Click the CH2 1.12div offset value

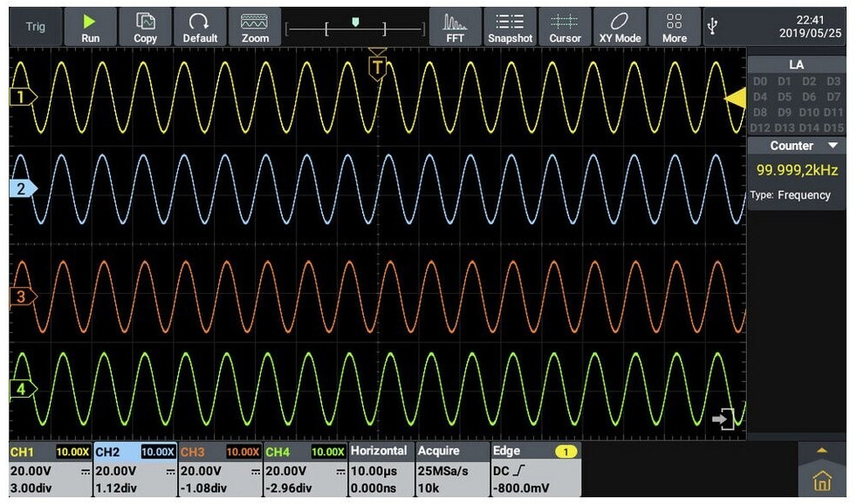click(x=116, y=487)
